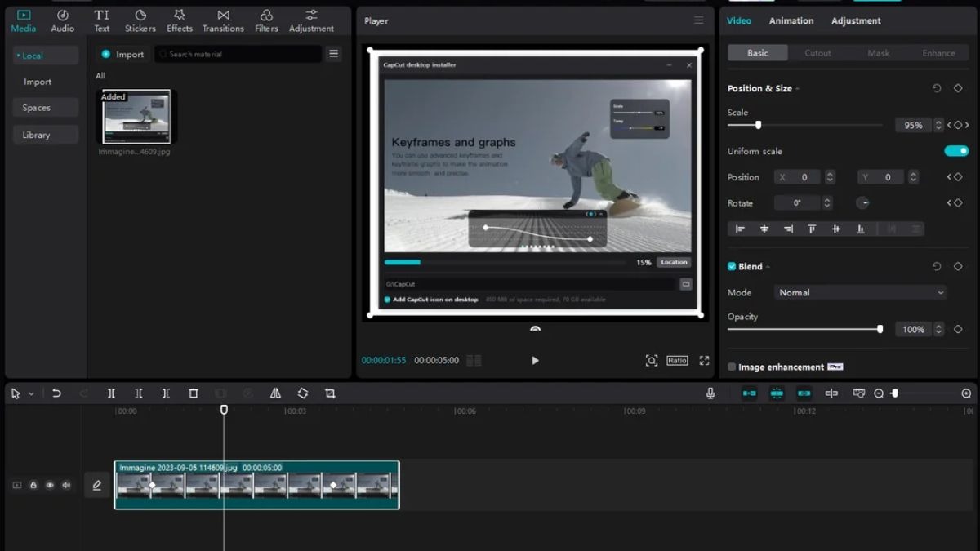Click the player focus scan icon
The image size is (980, 551).
[x=651, y=360]
